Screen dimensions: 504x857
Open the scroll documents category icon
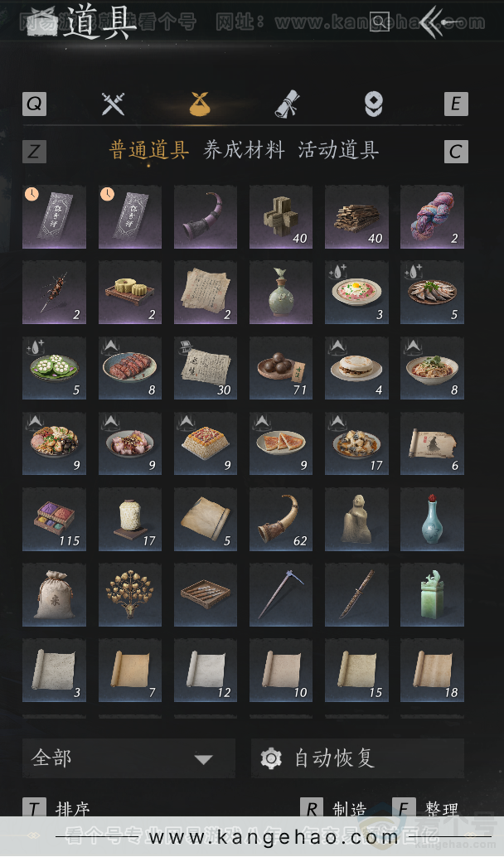(x=287, y=104)
